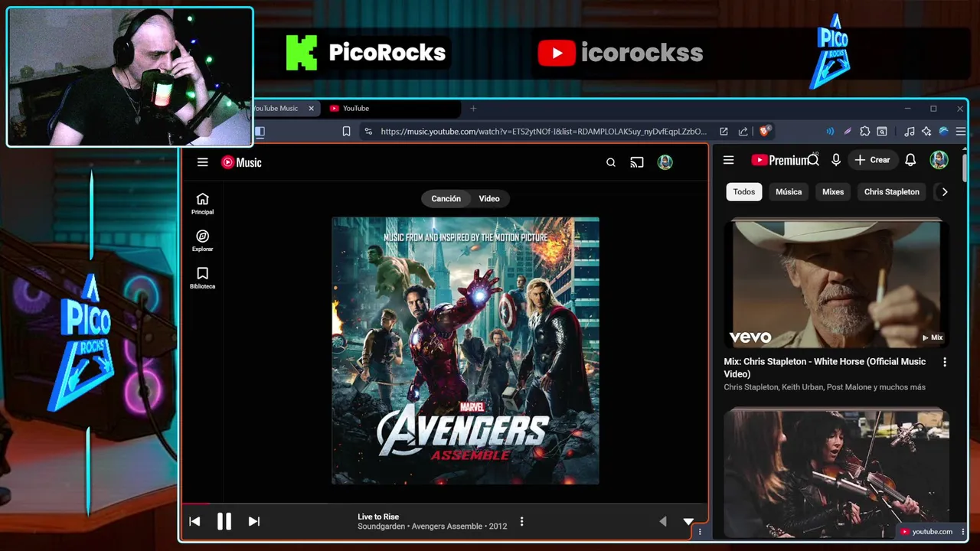Viewport: 980px width, 551px height.
Task: Close the YouTube Music browser tab
Action: pyautogui.click(x=311, y=109)
